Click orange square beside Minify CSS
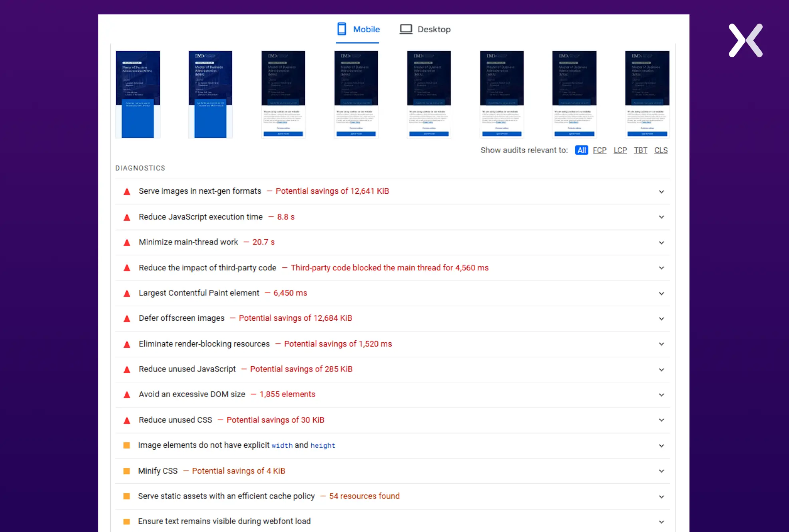 127,471
